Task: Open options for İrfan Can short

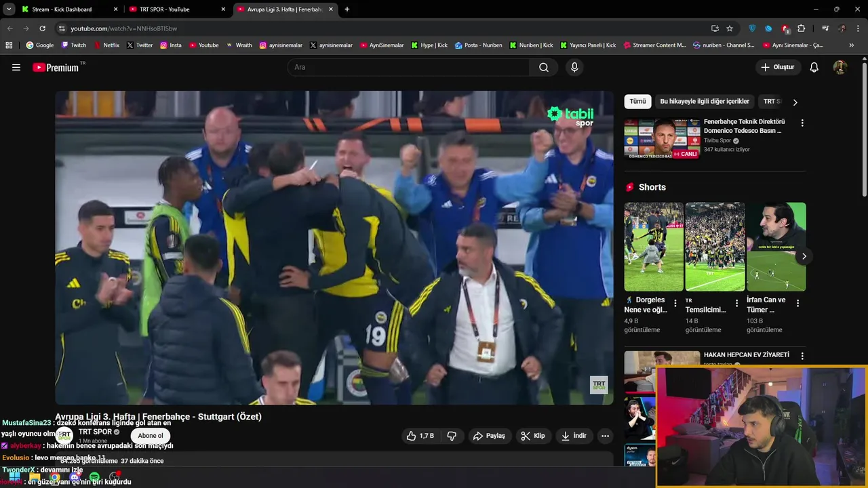Action: (x=797, y=303)
